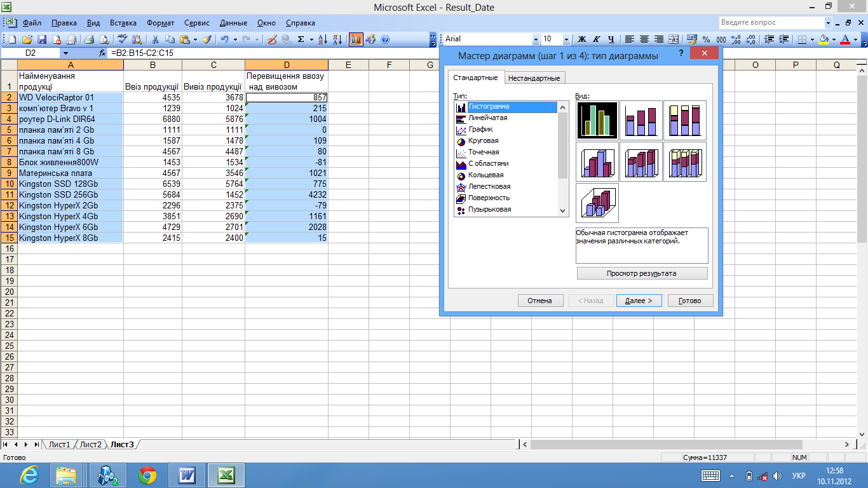Click the Open file folder icon
The width and height of the screenshot is (868, 488).
pos(27,39)
